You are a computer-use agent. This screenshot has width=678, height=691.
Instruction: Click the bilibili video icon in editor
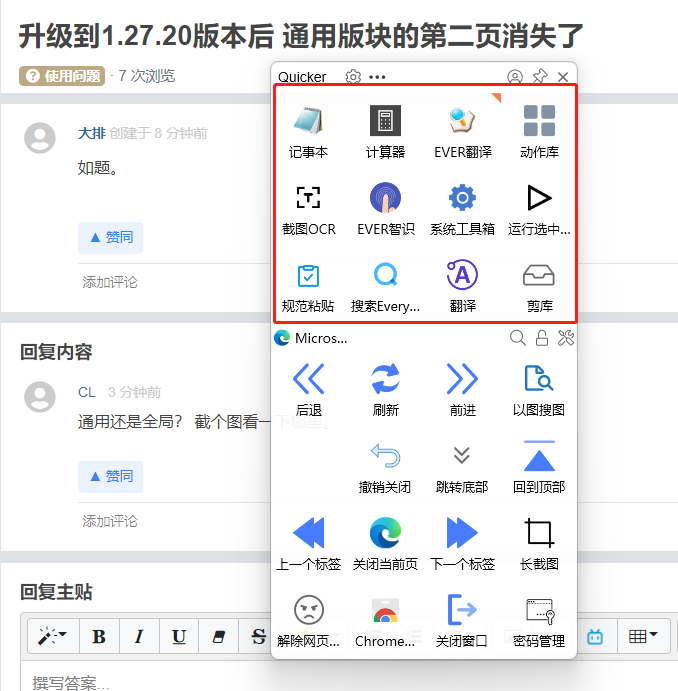(x=595, y=636)
